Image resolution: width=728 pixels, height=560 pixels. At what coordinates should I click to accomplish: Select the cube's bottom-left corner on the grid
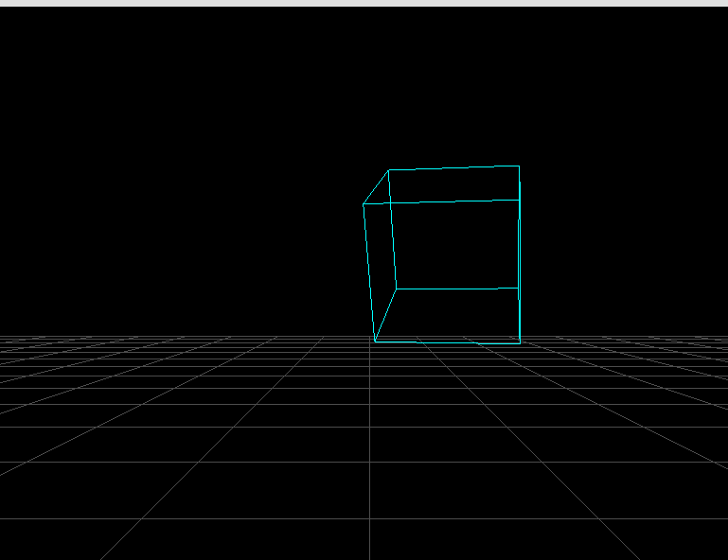tap(375, 341)
